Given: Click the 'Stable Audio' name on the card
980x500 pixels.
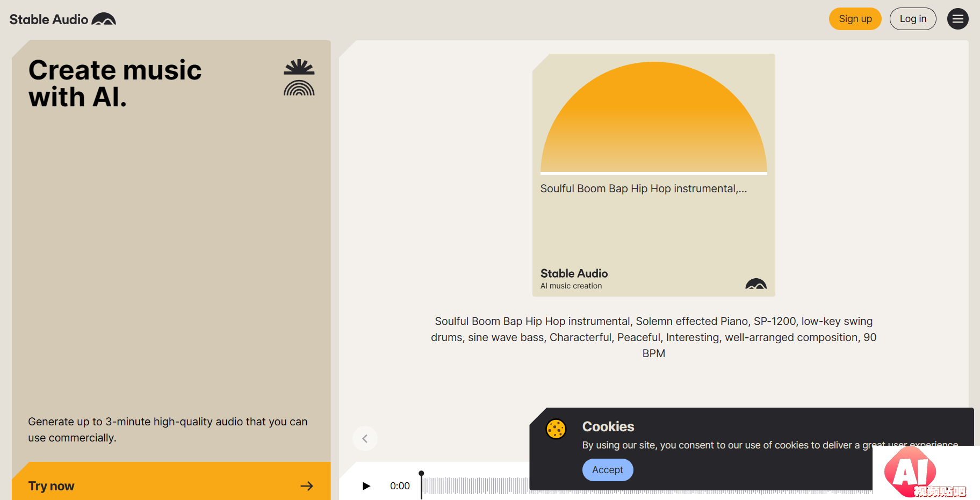Looking at the screenshot, I should pyautogui.click(x=574, y=273).
